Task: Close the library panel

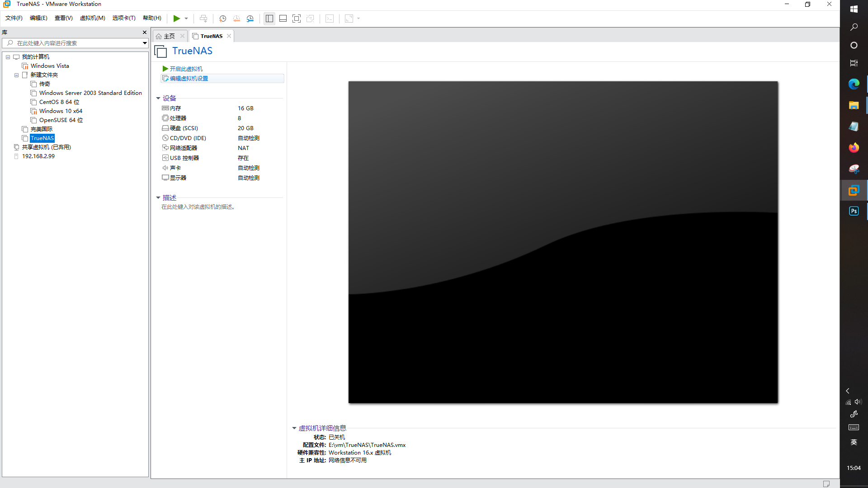Action: point(145,33)
